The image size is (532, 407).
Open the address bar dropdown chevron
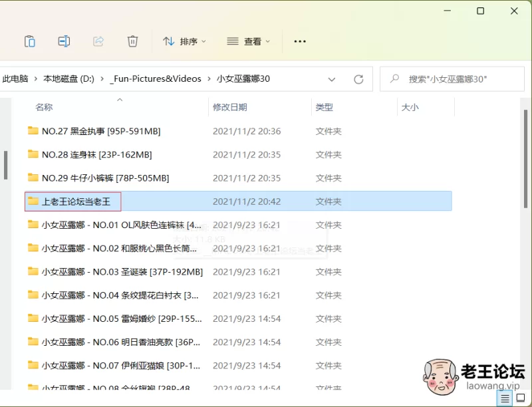point(332,78)
